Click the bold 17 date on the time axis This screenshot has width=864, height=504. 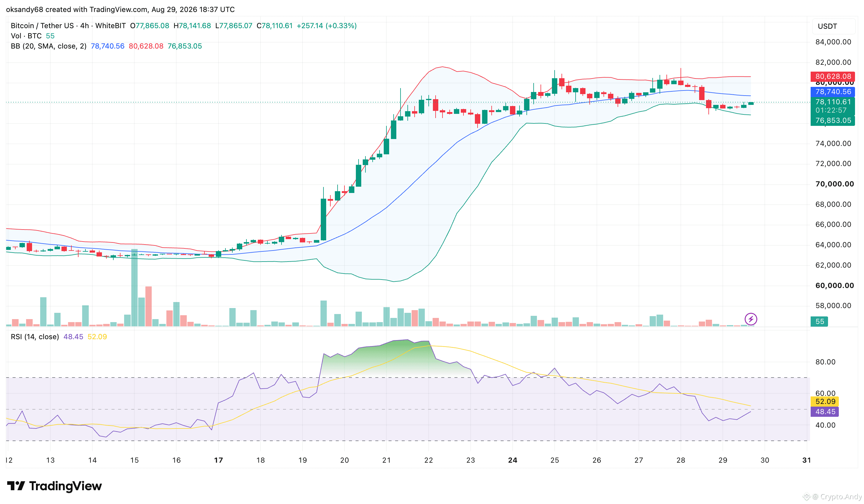click(219, 460)
